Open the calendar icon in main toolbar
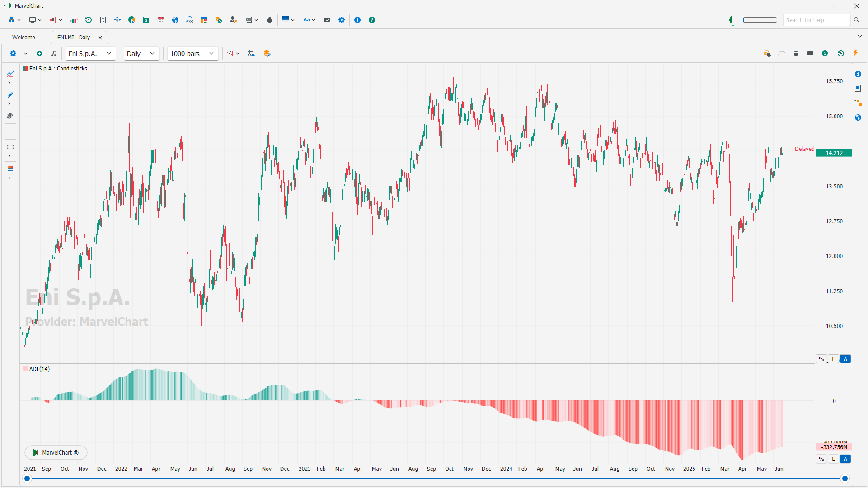Viewport: 868px width, 488px height. click(161, 20)
